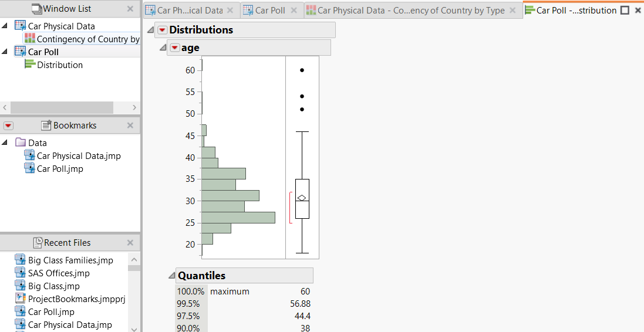The width and height of the screenshot is (644, 332).
Task: Collapse the Car Poll tree node
Action: 5,52
